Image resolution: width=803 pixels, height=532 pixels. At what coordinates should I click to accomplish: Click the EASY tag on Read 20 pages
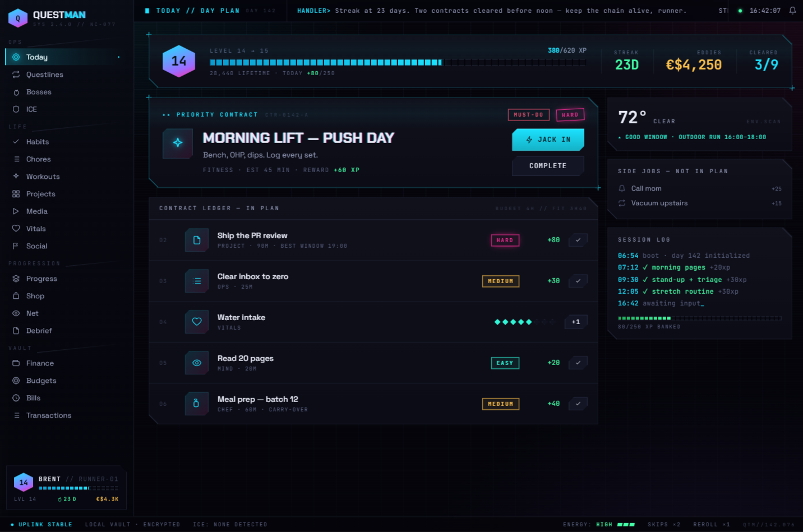tap(505, 363)
